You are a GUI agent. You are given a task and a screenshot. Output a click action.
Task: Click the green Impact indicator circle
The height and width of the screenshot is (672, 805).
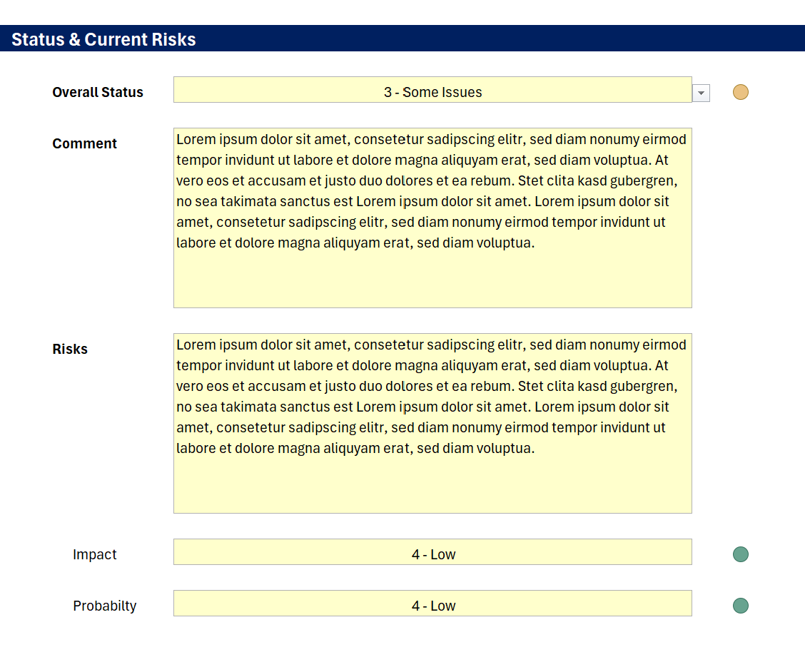tap(741, 554)
